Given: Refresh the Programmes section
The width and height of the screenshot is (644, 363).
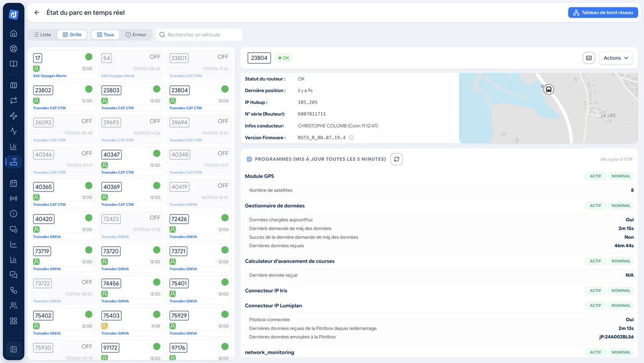Looking at the screenshot, I should (396, 159).
